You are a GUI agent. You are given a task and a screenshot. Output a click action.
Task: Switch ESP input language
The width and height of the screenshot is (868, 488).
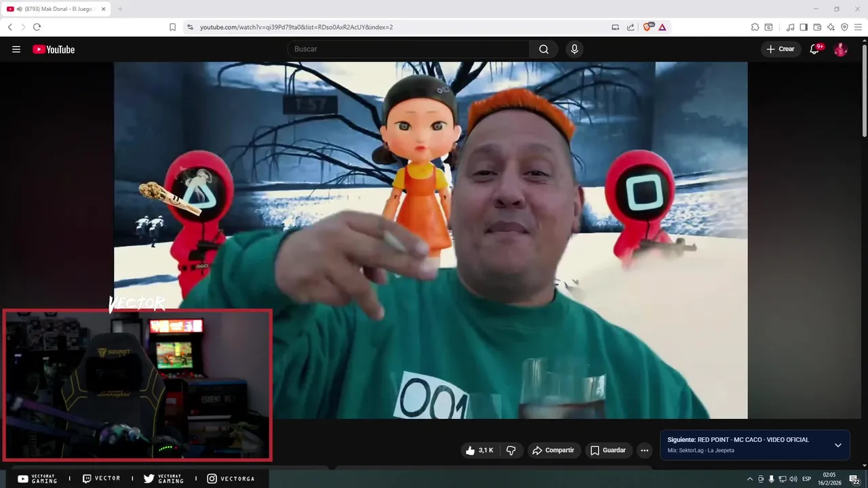click(x=806, y=479)
